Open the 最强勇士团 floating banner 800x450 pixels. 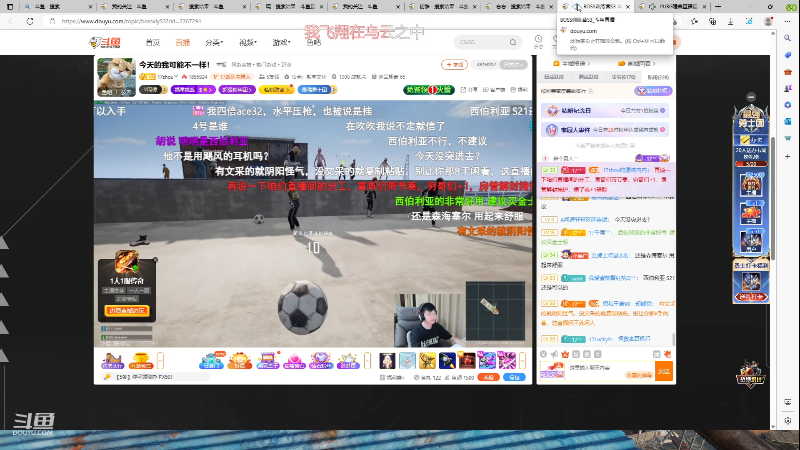click(x=751, y=119)
